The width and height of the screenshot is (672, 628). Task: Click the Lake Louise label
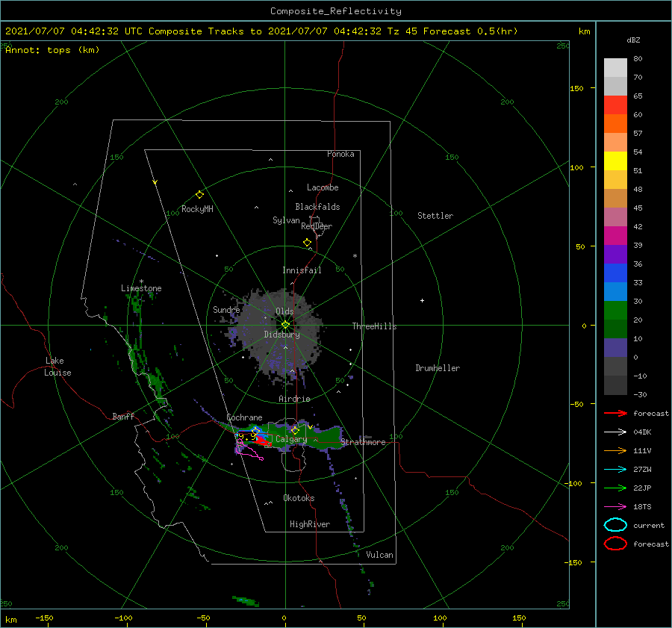[57, 367]
